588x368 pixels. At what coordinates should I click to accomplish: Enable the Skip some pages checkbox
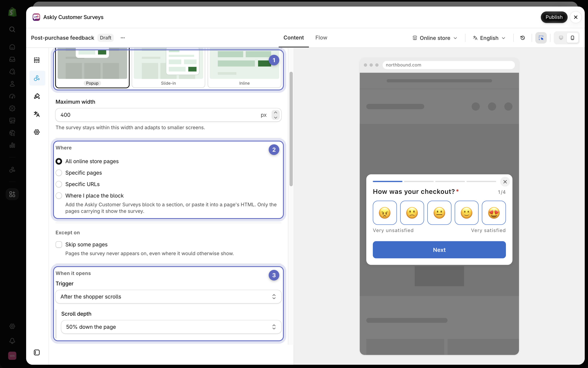click(59, 244)
